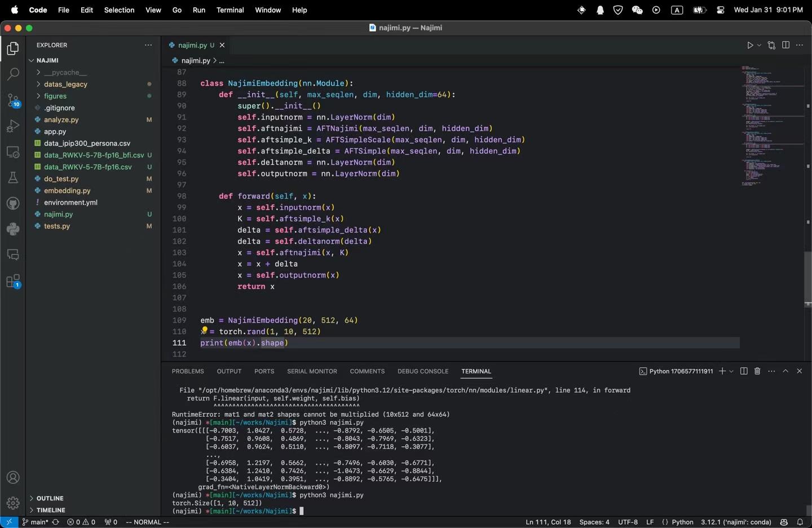Switch to the PROBLEMS panel tab

coord(188,371)
